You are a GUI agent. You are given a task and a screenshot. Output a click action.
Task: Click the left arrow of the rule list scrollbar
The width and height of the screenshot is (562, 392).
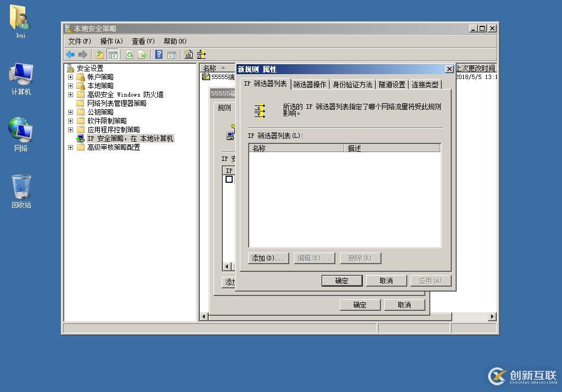tap(227, 266)
